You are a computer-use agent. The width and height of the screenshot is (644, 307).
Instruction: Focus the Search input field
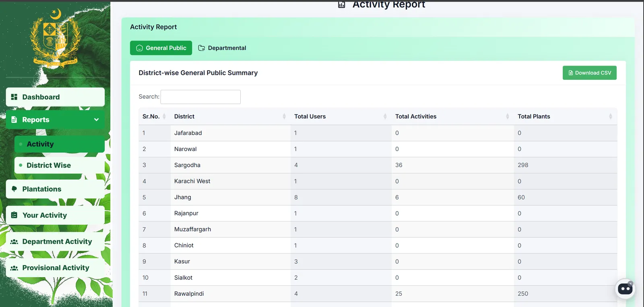point(200,97)
